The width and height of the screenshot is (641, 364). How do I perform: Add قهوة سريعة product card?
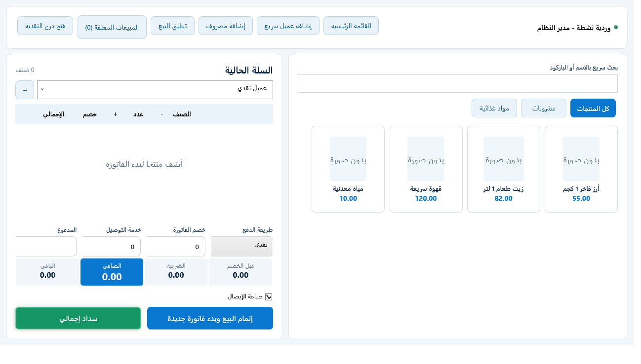(426, 169)
